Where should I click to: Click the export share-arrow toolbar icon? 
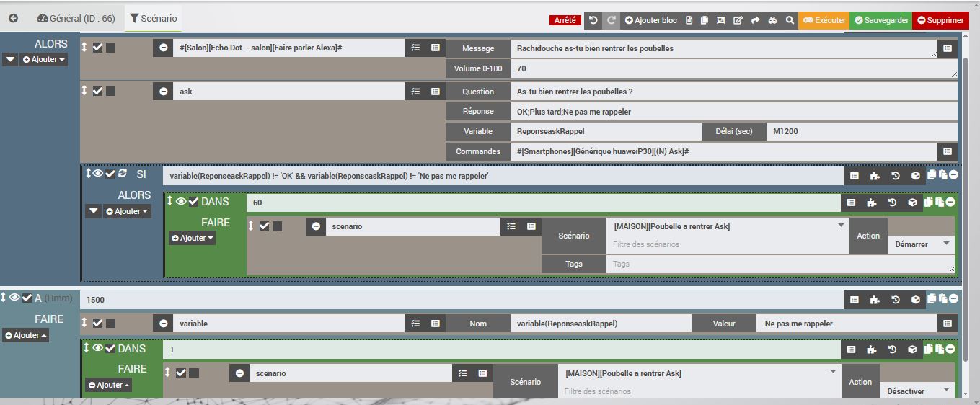coord(755,20)
